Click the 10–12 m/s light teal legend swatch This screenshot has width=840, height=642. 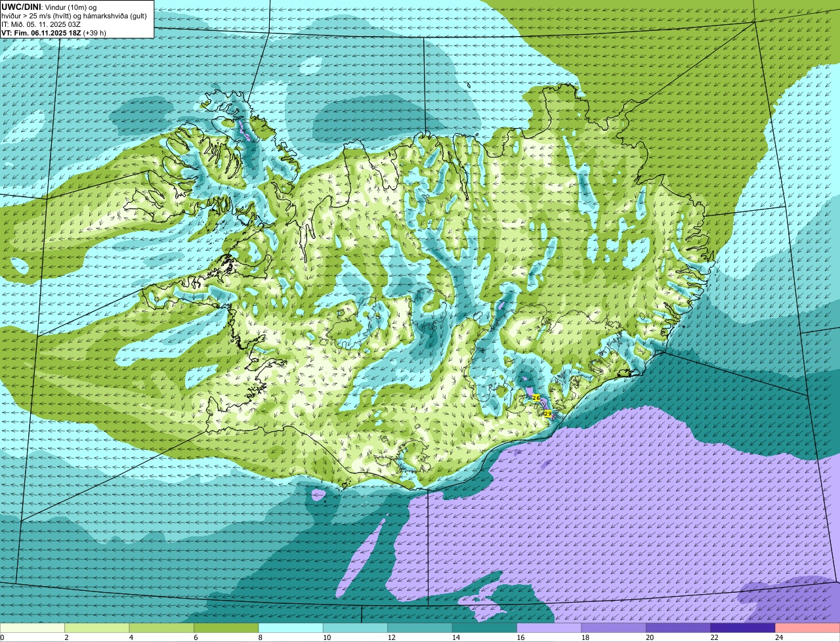click(x=356, y=628)
